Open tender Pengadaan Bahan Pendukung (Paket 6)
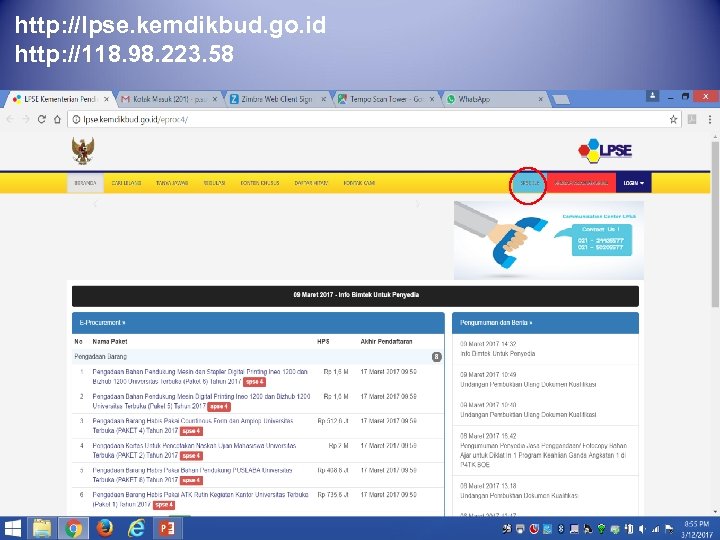The height and width of the screenshot is (540, 720). click(200, 377)
